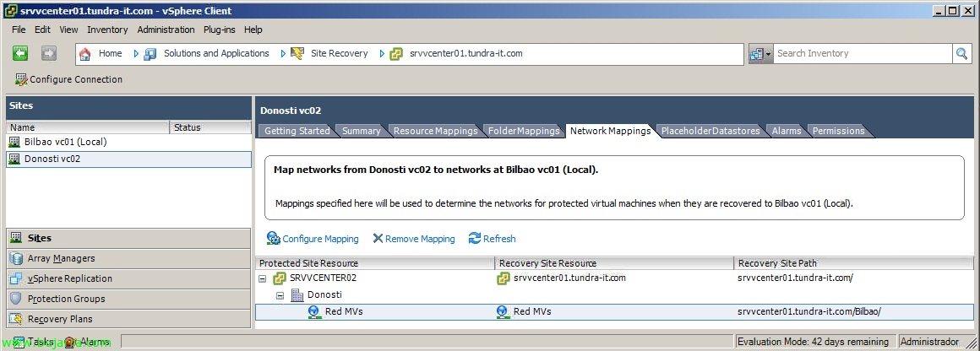Image resolution: width=980 pixels, height=351 pixels.
Task: Click the protected Red MVs network icon
Action: 314,311
